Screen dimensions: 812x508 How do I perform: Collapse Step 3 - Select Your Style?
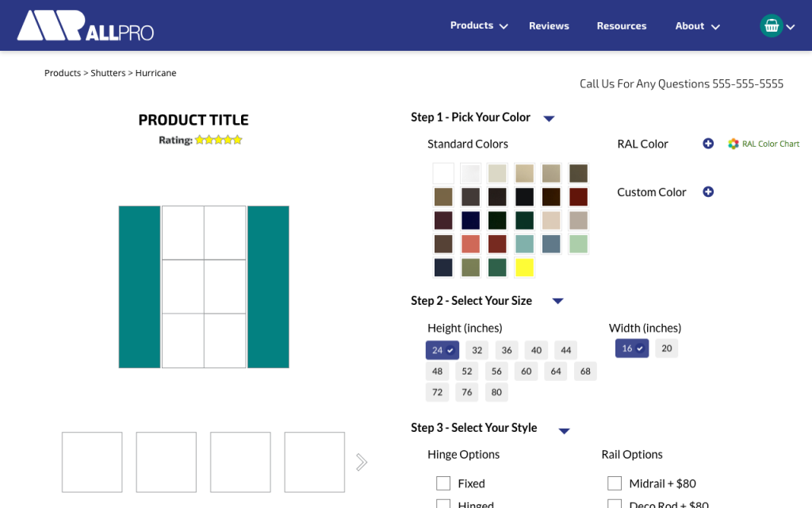coord(564,431)
